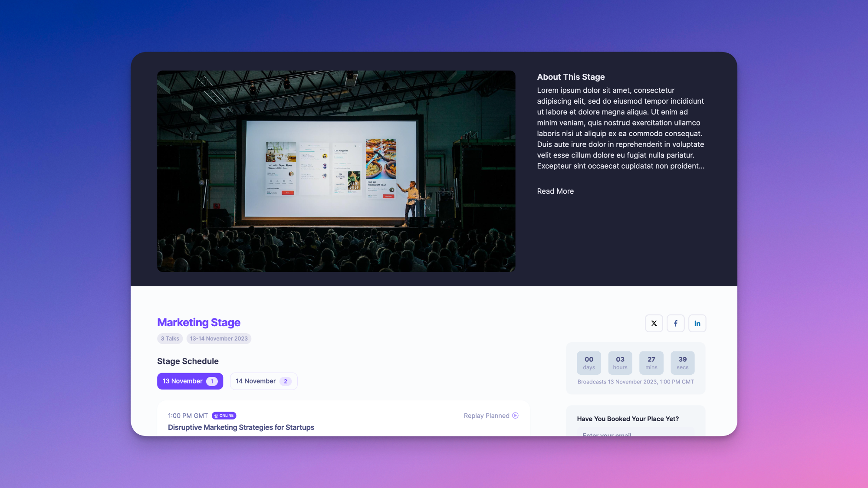Share the stage on LinkedIn
868x488 pixels.
[x=697, y=323]
